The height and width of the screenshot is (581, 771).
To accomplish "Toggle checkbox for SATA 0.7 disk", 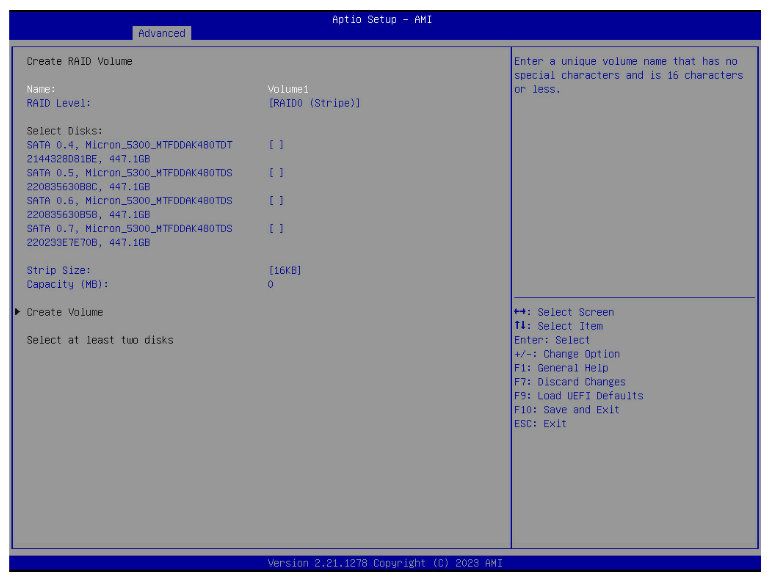I will [276, 229].
